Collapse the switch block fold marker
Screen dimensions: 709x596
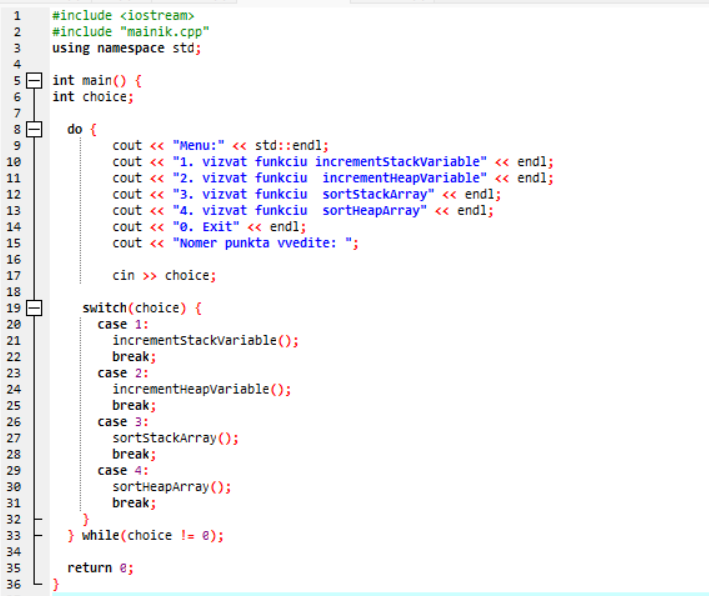34,308
